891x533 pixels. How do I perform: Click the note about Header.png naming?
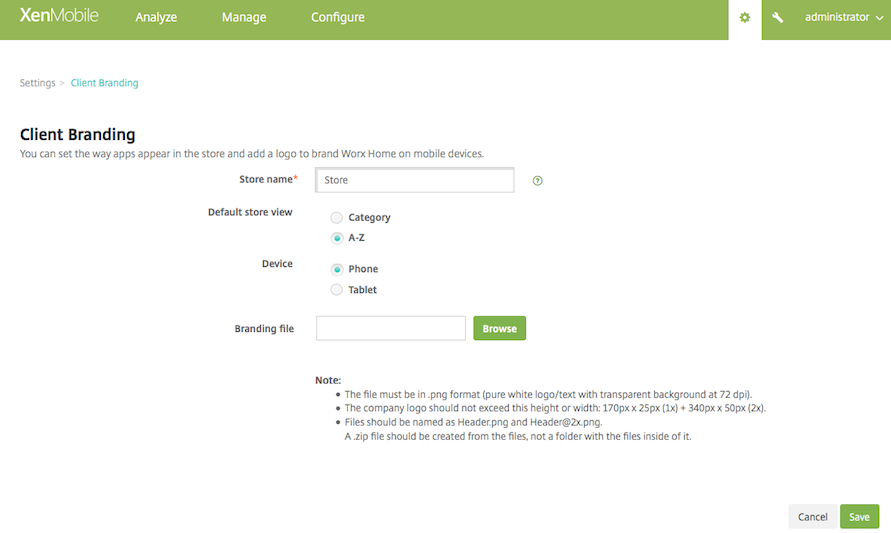[473, 422]
